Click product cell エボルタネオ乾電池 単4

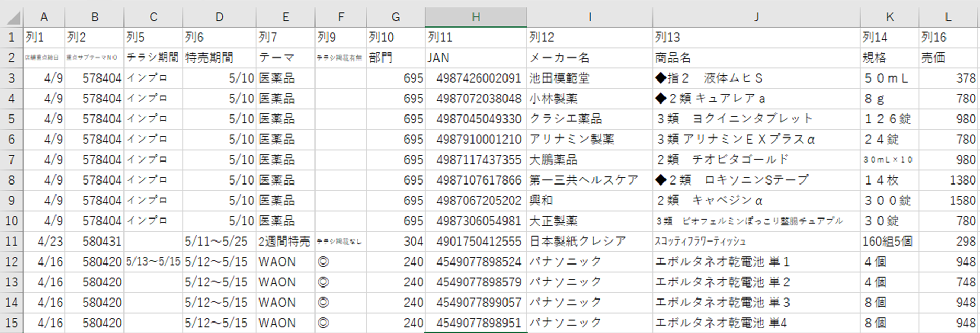[756, 323]
